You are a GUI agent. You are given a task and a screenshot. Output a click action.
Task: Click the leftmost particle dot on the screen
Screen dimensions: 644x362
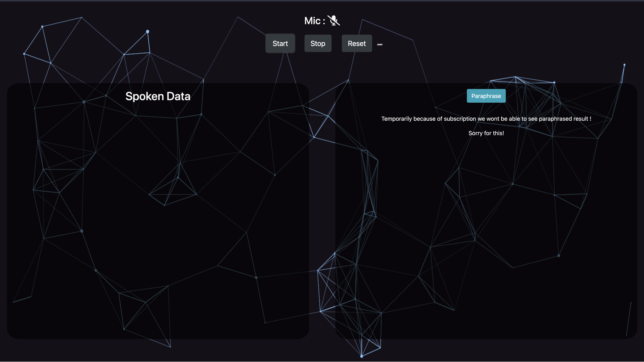pos(24,54)
